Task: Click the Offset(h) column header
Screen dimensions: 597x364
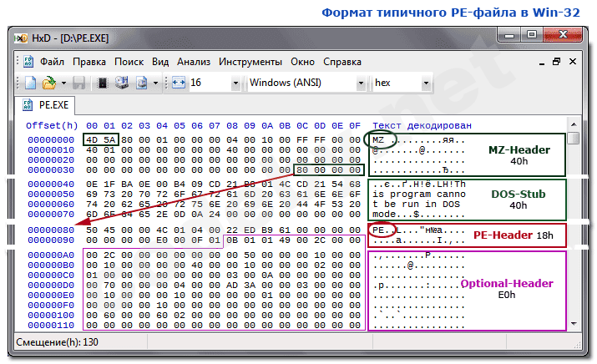Action: coord(52,126)
